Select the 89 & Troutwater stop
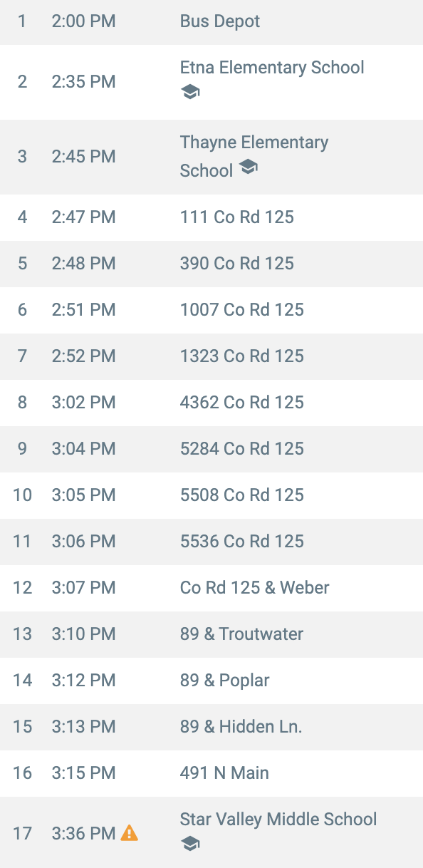 pos(211,634)
